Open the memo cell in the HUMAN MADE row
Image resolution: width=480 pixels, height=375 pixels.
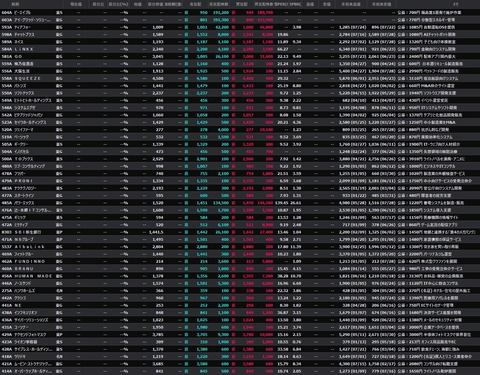click(x=430, y=276)
